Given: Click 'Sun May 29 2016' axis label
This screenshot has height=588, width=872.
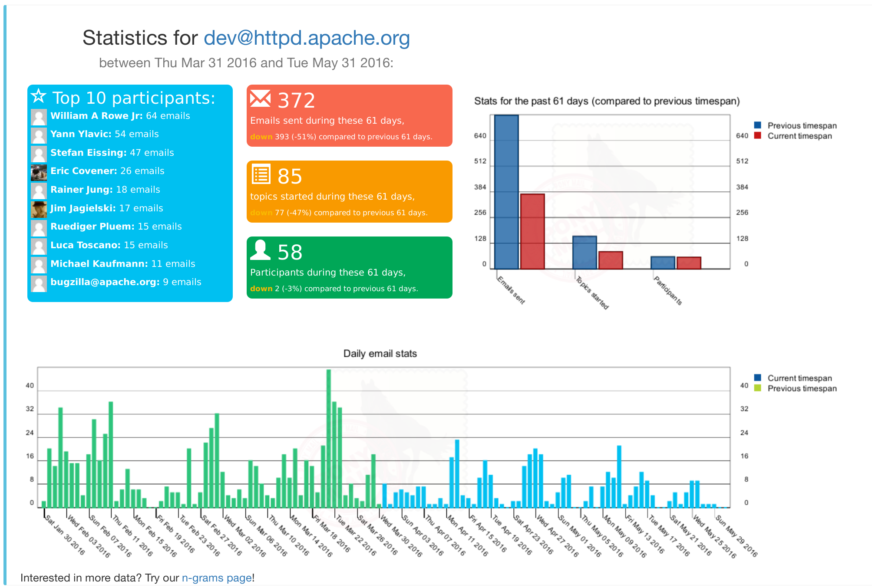Looking at the screenshot, I should [x=736, y=536].
